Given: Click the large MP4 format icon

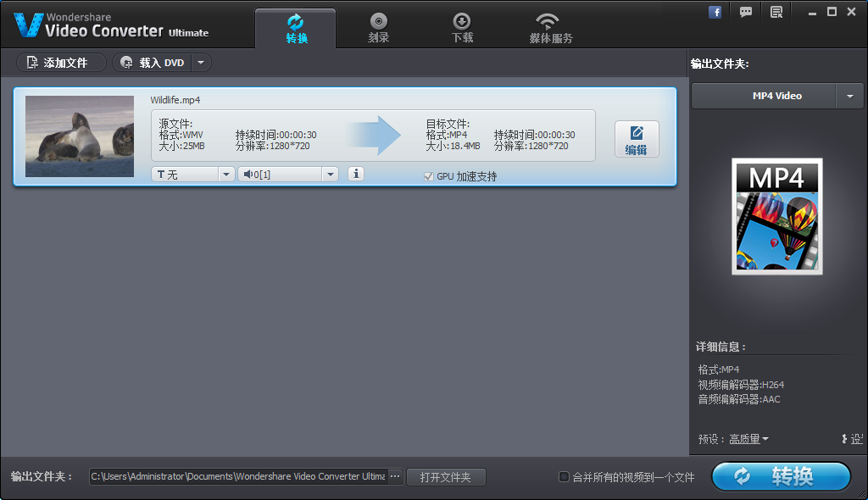Looking at the screenshot, I should 777,216.
